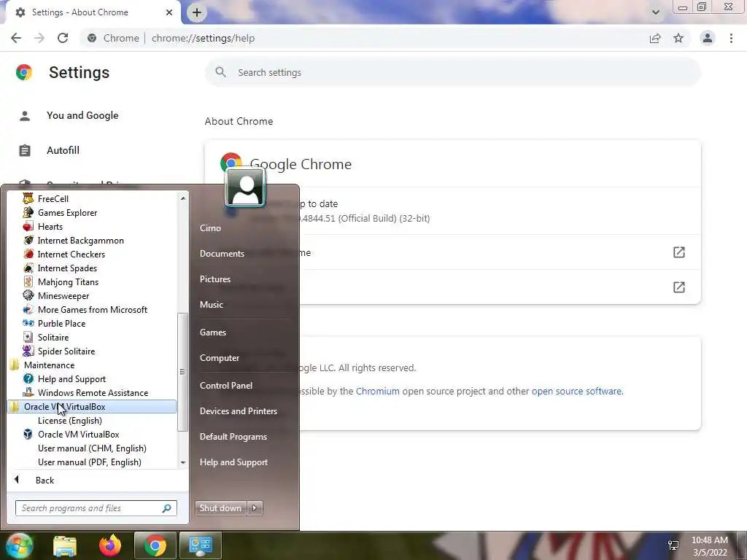
Task: Open Documents from the Start menu
Action: point(222,253)
